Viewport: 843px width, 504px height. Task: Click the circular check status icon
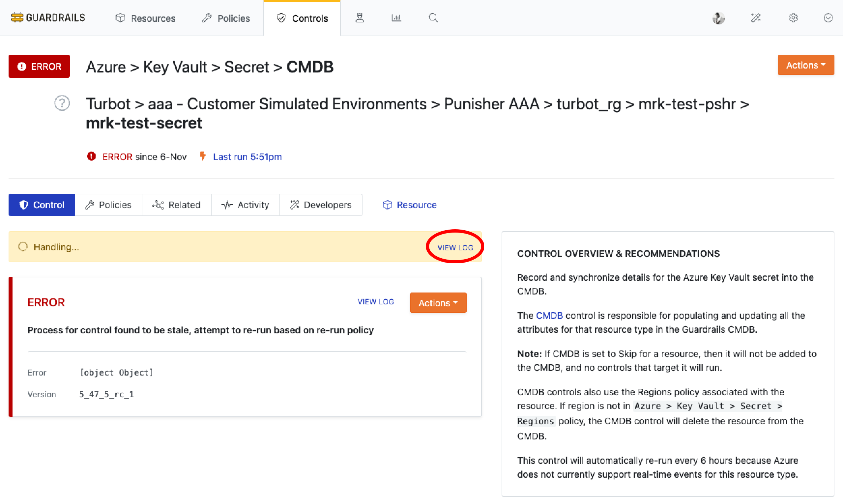point(828,18)
